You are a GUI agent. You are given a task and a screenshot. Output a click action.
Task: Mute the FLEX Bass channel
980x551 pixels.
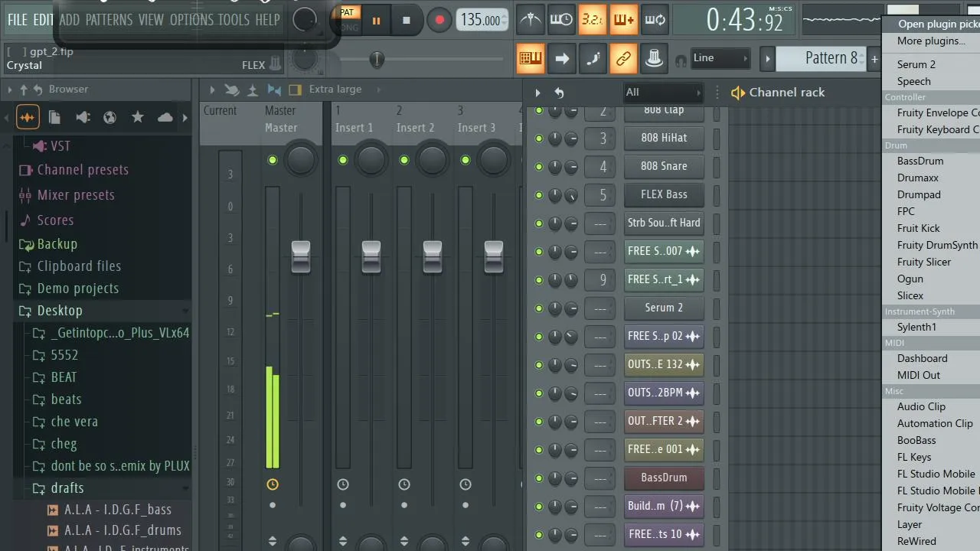click(x=539, y=195)
